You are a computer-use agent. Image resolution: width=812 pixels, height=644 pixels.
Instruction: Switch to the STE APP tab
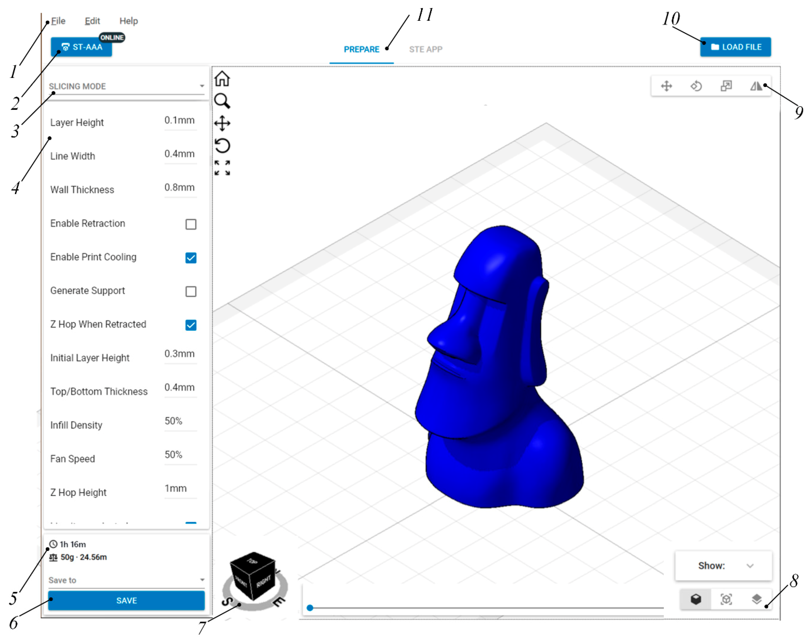[426, 49]
